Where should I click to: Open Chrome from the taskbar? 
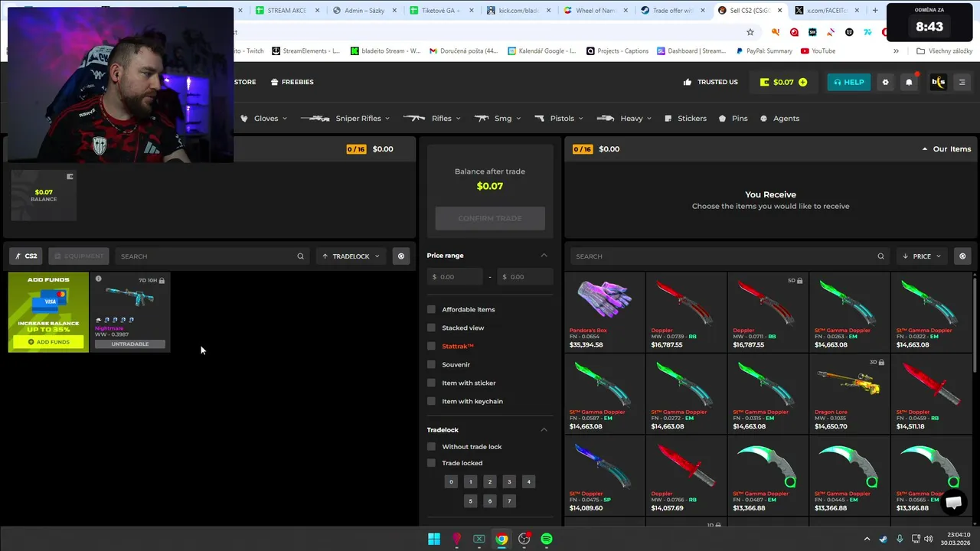click(x=501, y=539)
